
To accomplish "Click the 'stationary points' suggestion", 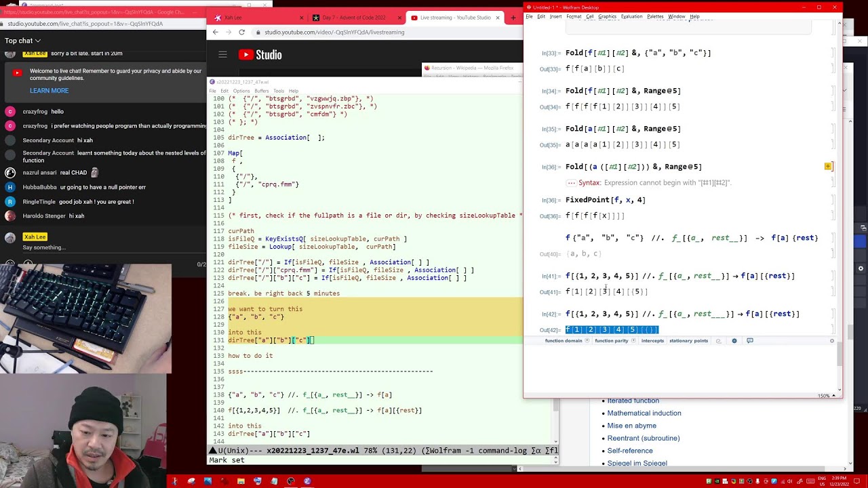I will [688, 341].
